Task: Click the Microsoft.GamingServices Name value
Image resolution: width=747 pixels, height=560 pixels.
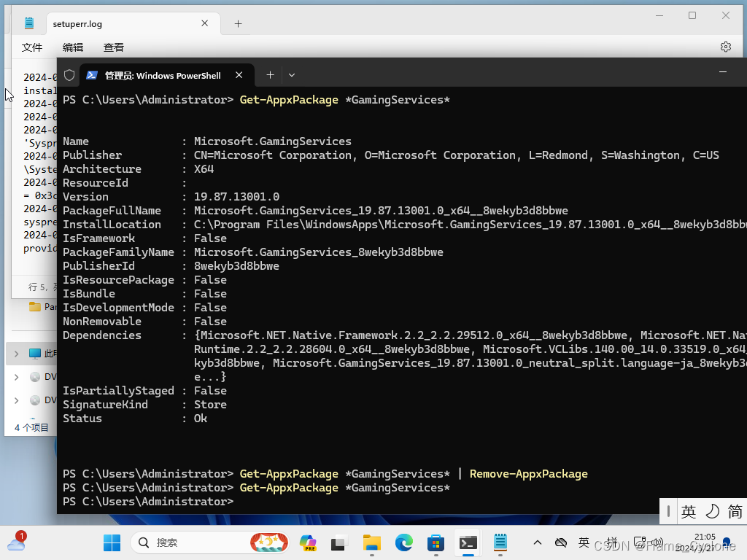Action: point(273,141)
